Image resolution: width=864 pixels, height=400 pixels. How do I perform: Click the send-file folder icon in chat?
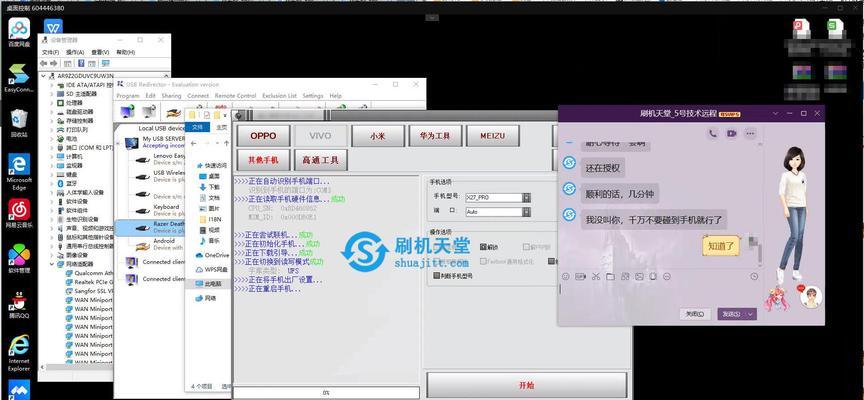(x=610, y=277)
